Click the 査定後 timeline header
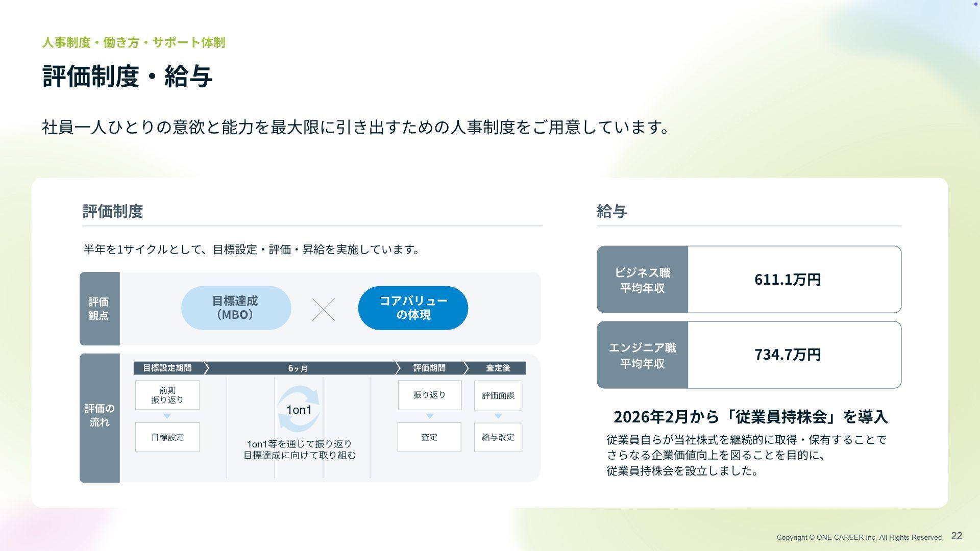This screenshot has height=551, width=980. 498,368
